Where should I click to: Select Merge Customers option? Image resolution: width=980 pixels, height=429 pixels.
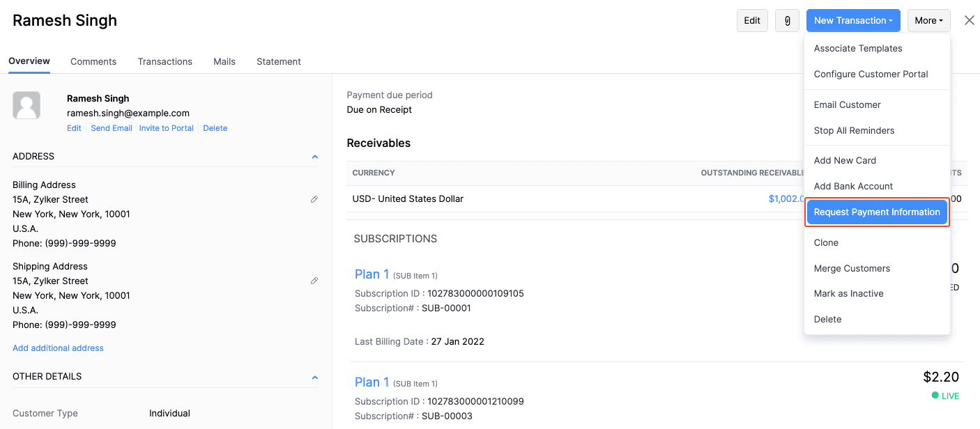tap(852, 268)
